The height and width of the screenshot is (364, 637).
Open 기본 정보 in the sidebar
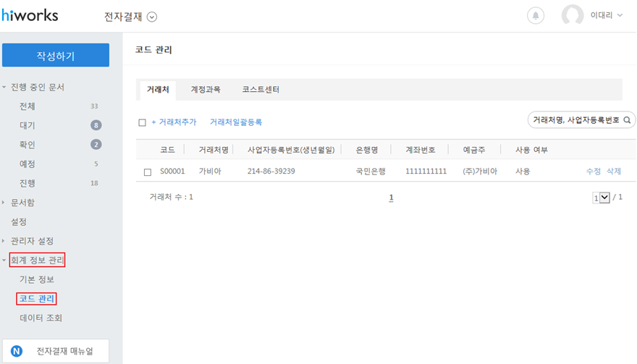pyautogui.click(x=37, y=279)
